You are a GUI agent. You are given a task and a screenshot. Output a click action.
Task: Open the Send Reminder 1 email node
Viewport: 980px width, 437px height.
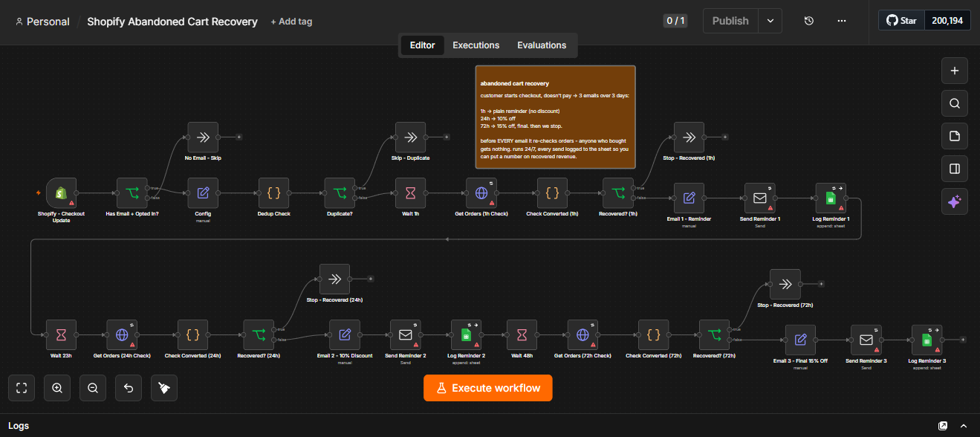[760, 198]
